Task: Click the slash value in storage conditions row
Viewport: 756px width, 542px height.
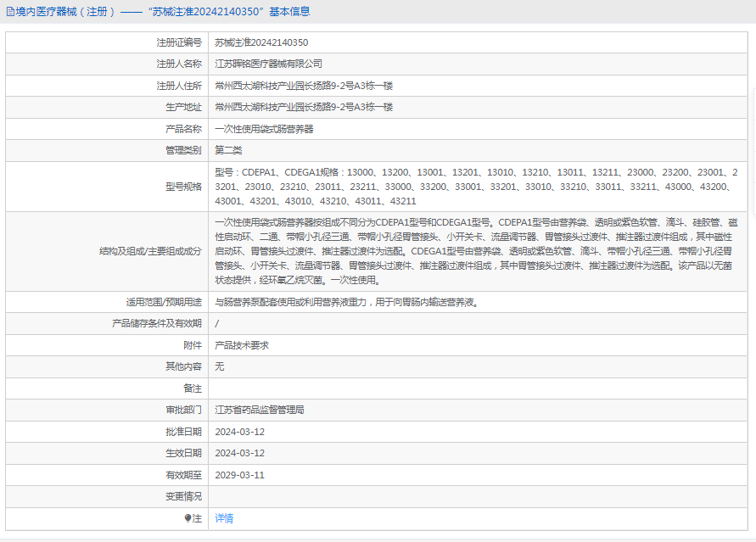Action: 217,323
